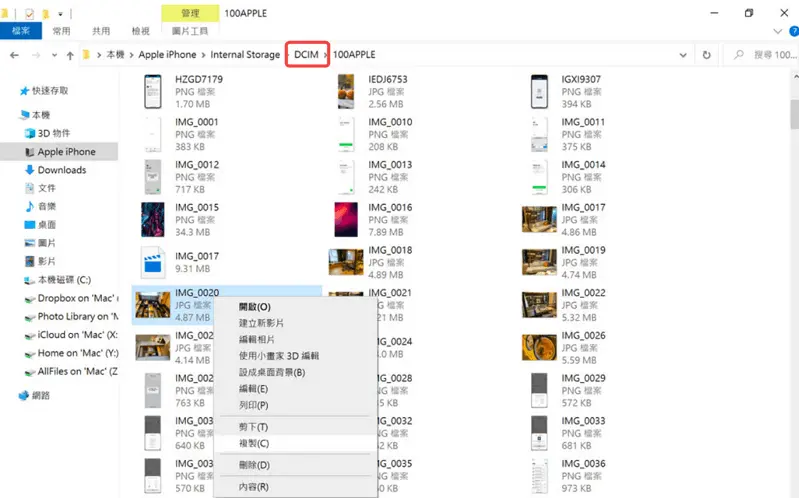
Task: Select the IMG_0022 JPG thumbnail
Action: tap(539, 305)
